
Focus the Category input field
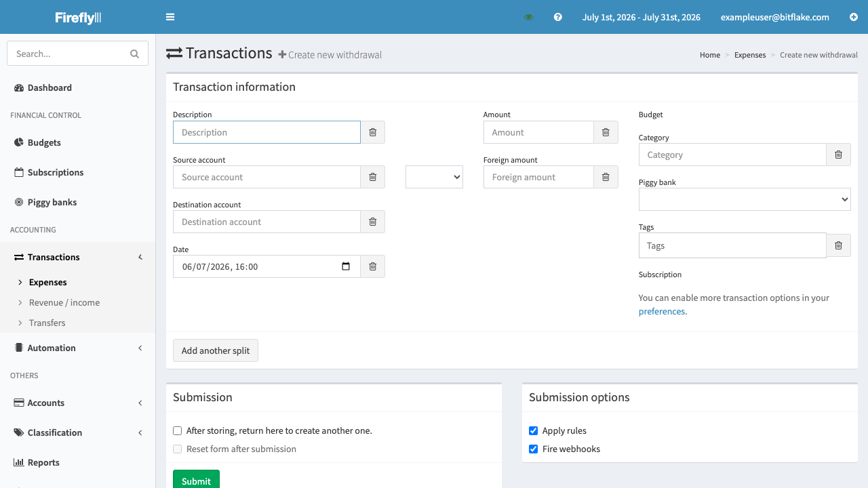pos(732,155)
